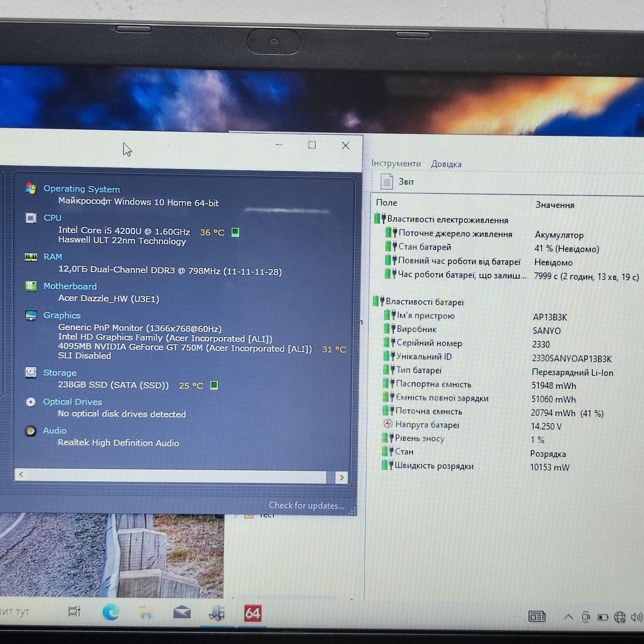Viewport: 644px width, 644px height.
Task: Click the Windows flag icon beside Operating System
Action: pyautogui.click(x=31, y=189)
